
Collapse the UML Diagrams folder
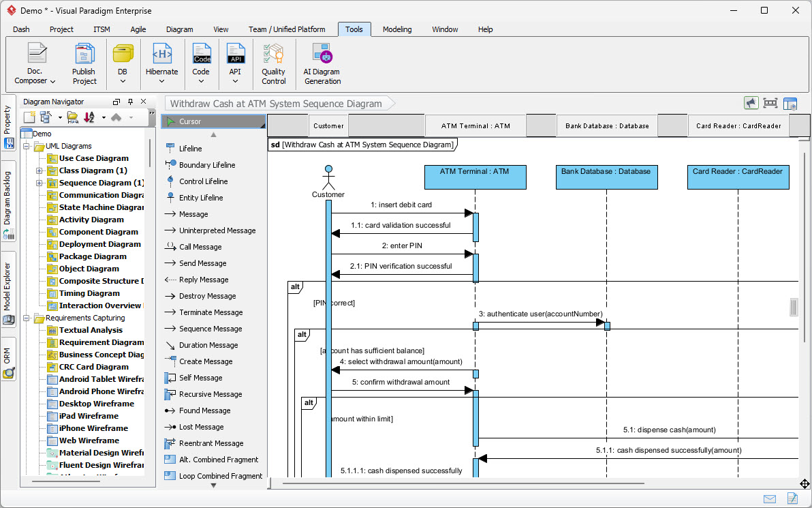(x=26, y=146)
